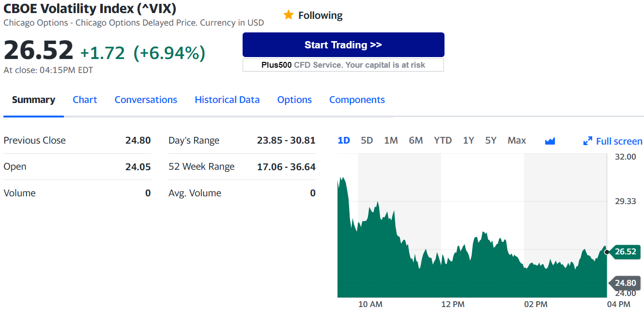The image size is (644, 309).
Task: Click the Previous Close 24.80 table value
Action: coord(138,140)
